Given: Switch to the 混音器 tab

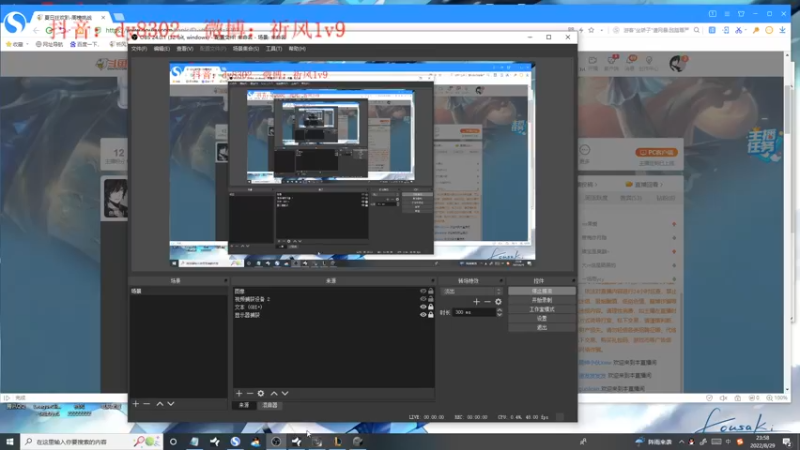Looking at the screenshot, I should 270,405.
